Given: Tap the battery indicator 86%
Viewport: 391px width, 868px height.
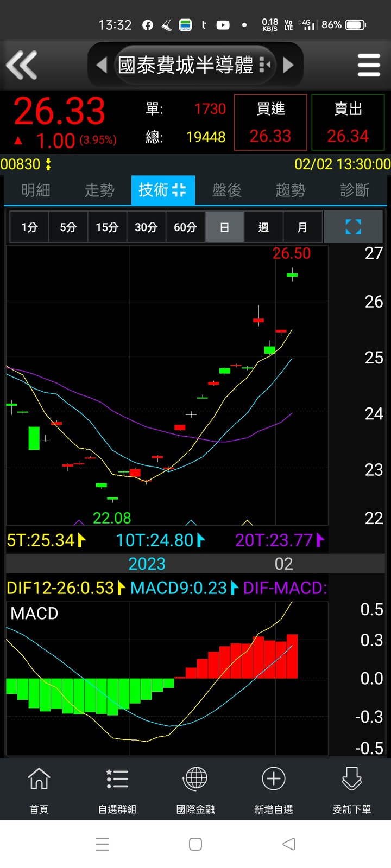Looking at the screenshot, I should [344, 25].
